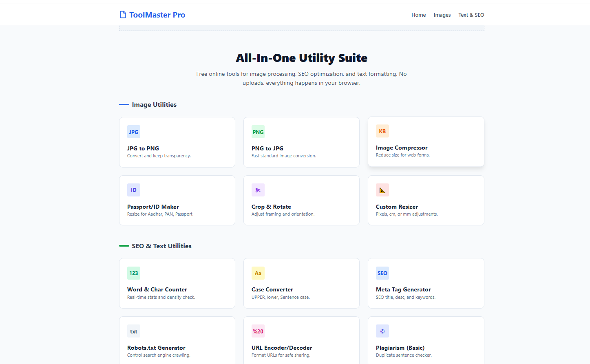This screenshot has width=590, height=364.
Task: Open the Meta Tag Generator title
Action: click(x=403, y=289)
